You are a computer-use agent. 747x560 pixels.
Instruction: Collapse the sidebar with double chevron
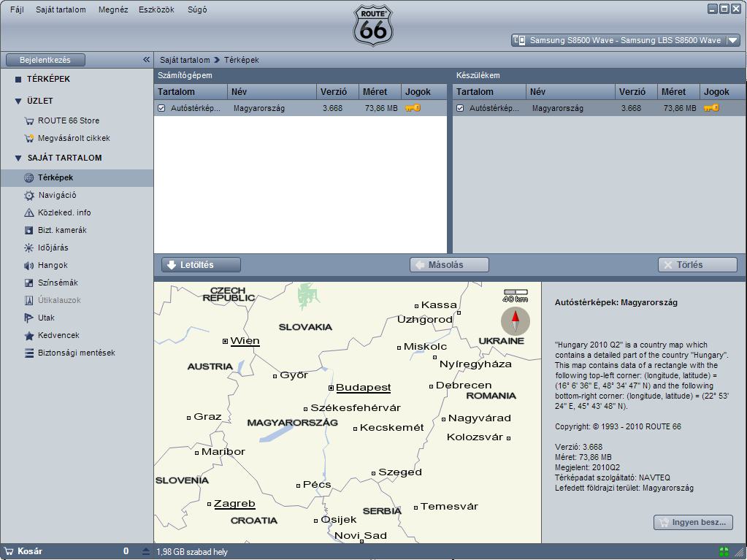[146, 60]
